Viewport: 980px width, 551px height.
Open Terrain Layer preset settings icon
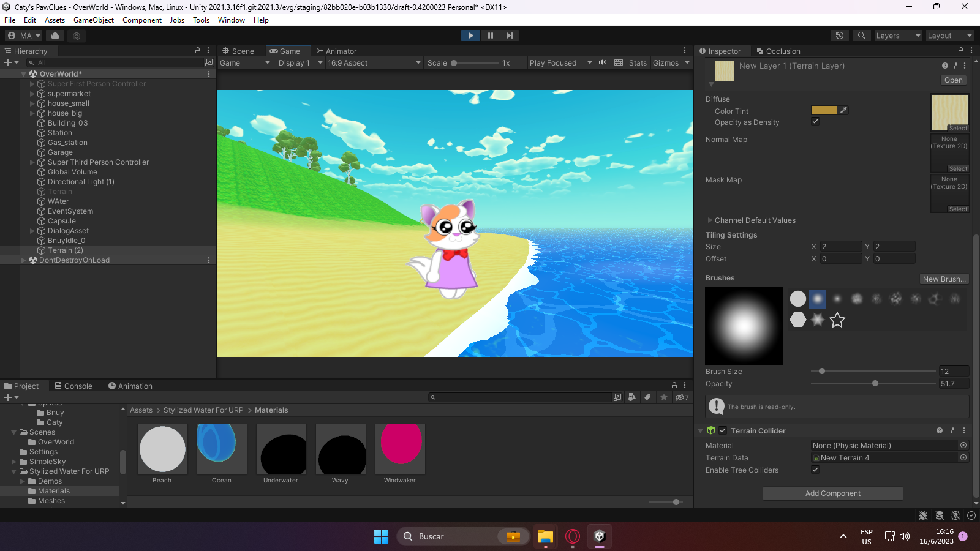coord(955,66)
